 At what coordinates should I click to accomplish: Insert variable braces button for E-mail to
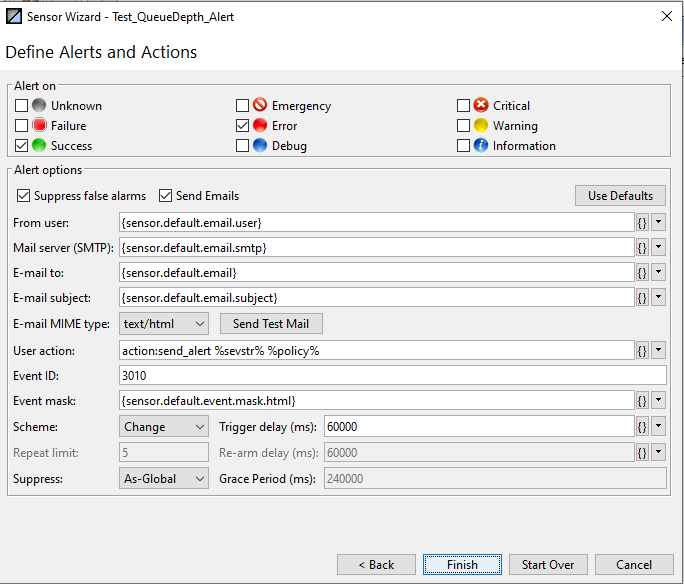pyautogui.click(x=642, y=273)
